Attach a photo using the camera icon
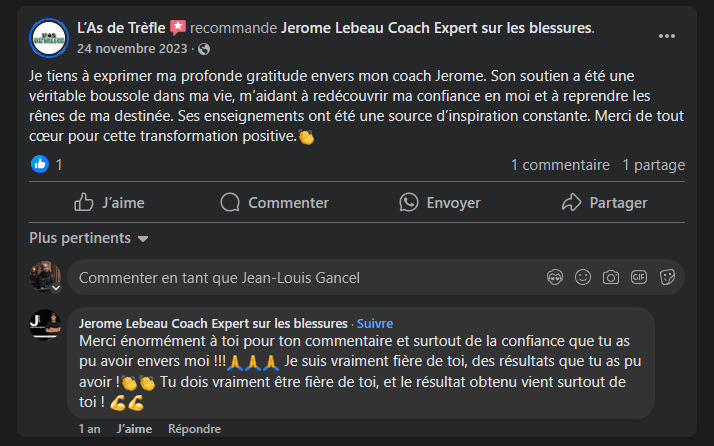The image size is (714, 446). tap(611, 277)
